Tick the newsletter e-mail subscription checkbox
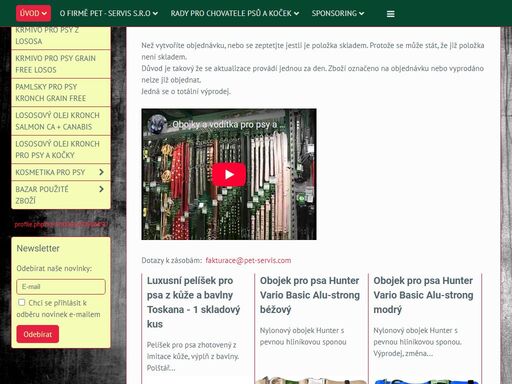 (22, 302)
